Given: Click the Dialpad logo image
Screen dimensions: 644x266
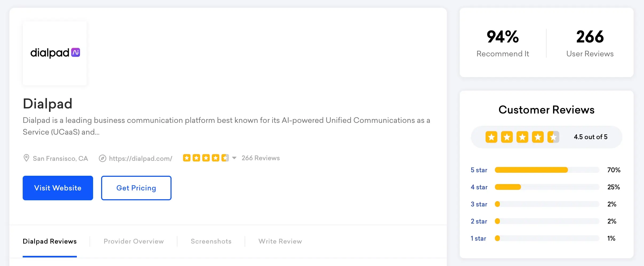Looking at the screenshot, I should [x=55, y=53].
